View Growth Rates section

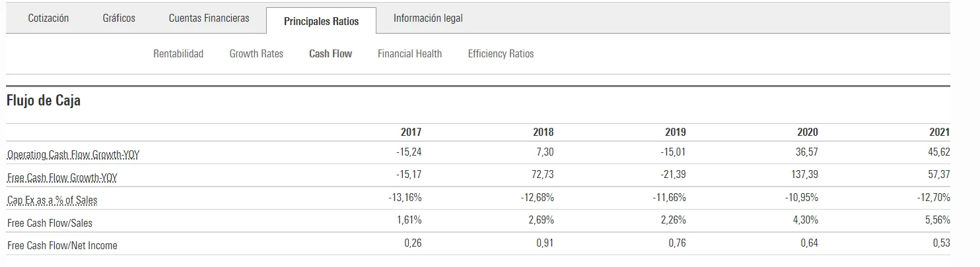coord(256,54)
